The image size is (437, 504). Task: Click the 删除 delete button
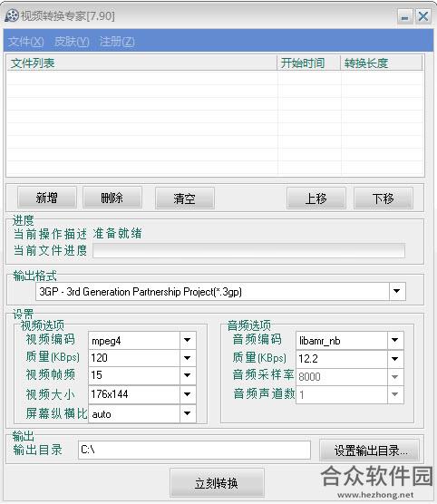tap(112, 198)
